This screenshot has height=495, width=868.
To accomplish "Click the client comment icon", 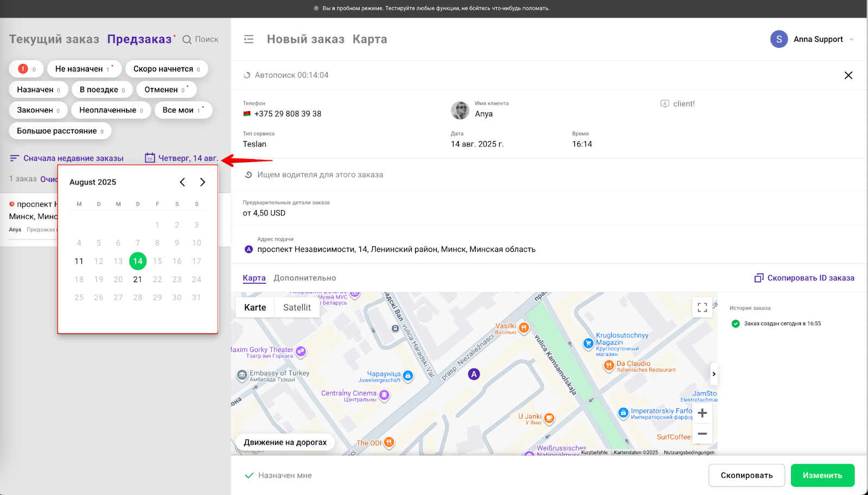I will coord(665,104).
